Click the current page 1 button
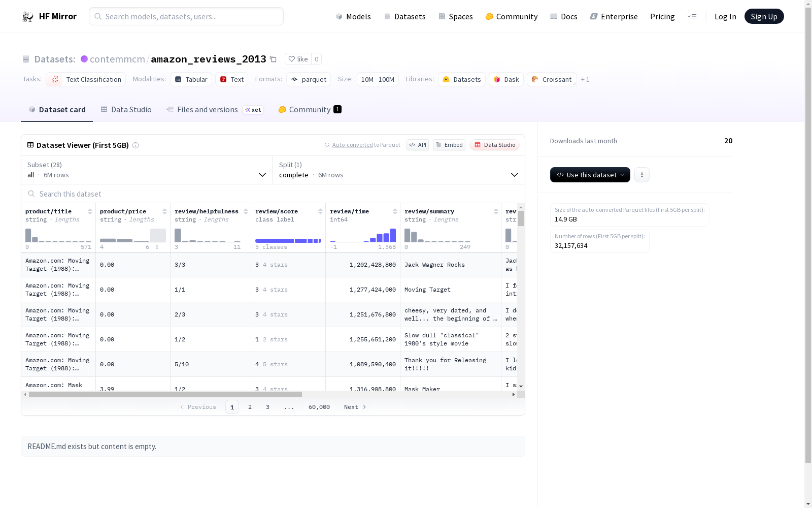This screenshot has width=812, height=508. pyautogui.click(x=232, y=407)
